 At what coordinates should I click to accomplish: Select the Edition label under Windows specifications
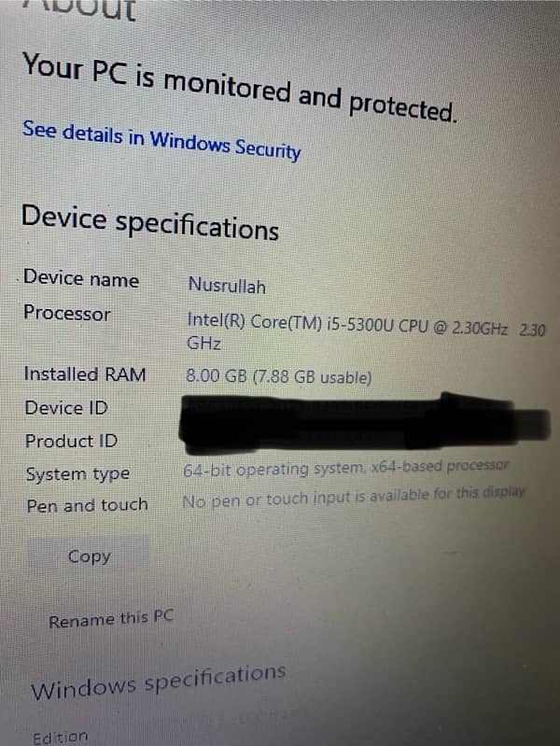(61, 738)
